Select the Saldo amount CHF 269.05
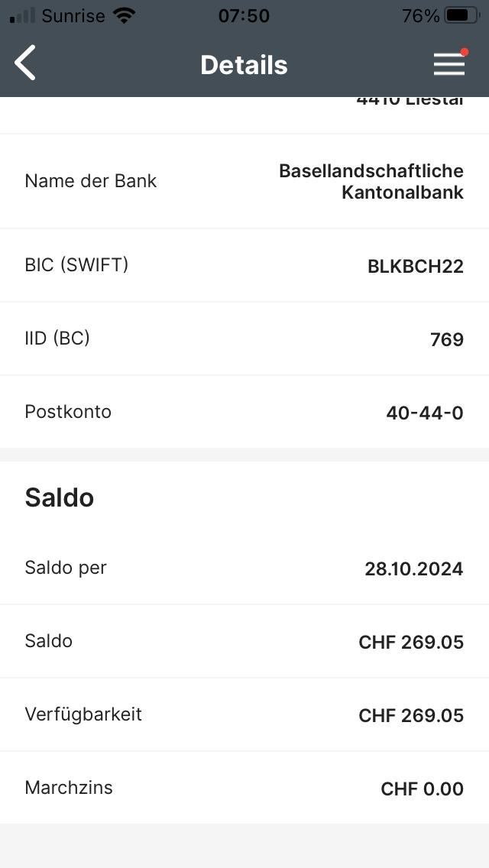The image size is (489, 868). tap(410, 643)
